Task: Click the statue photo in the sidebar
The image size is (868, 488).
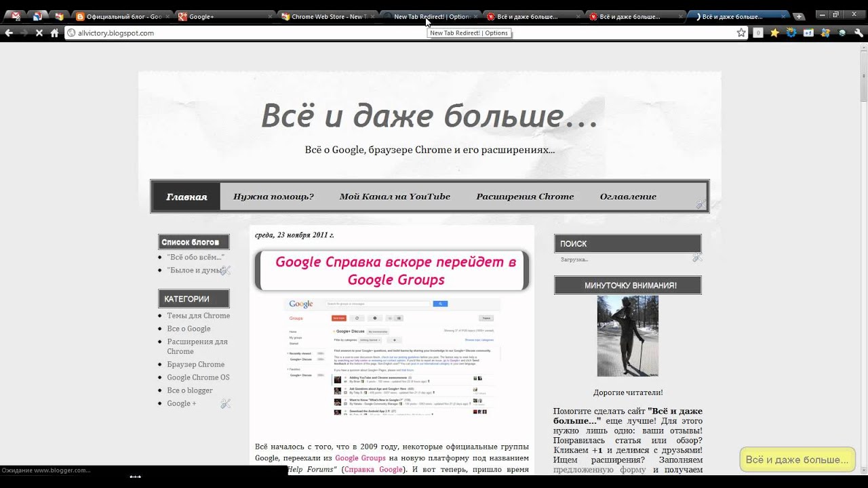Action: [627, 335]
